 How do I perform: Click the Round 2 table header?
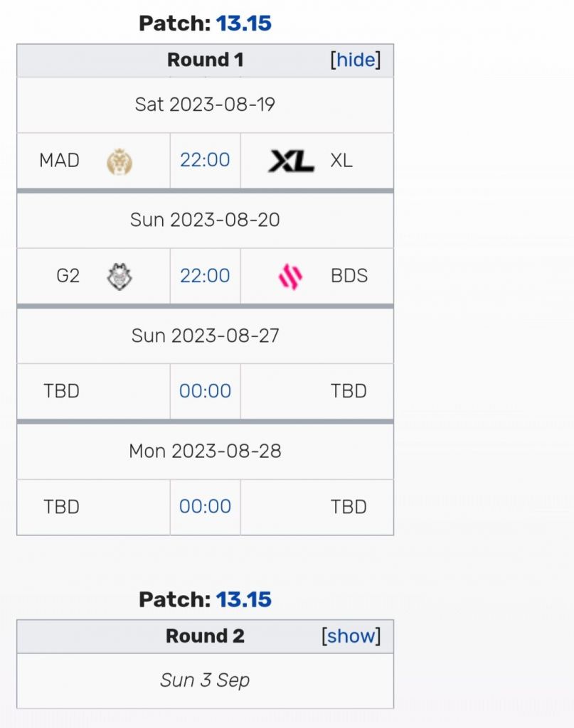[x=205, y=636]
